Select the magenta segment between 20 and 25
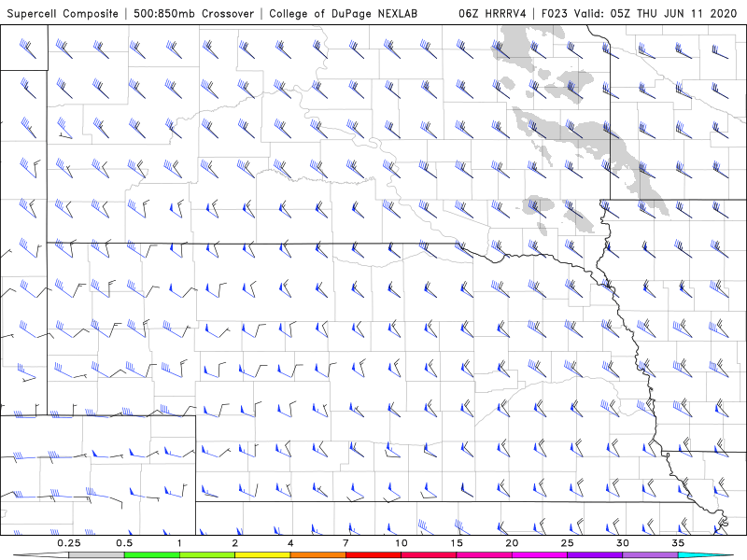 pyautogui.click(x=540, y=555)
